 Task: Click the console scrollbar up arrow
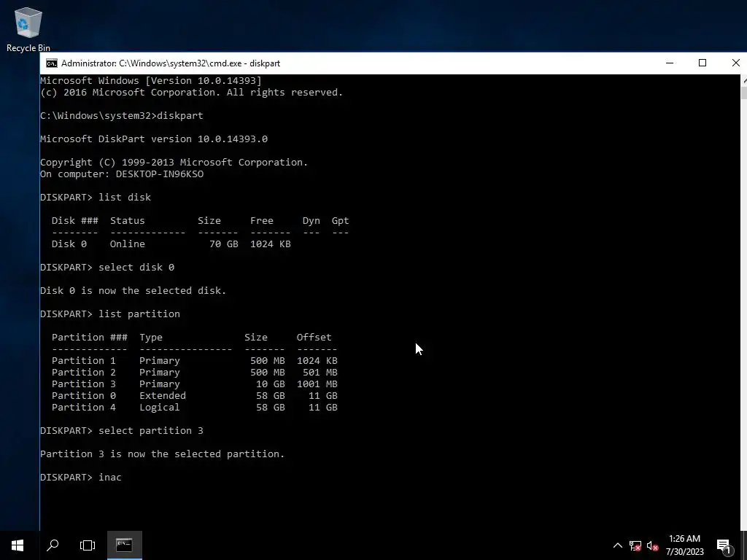tap(743, 80)
